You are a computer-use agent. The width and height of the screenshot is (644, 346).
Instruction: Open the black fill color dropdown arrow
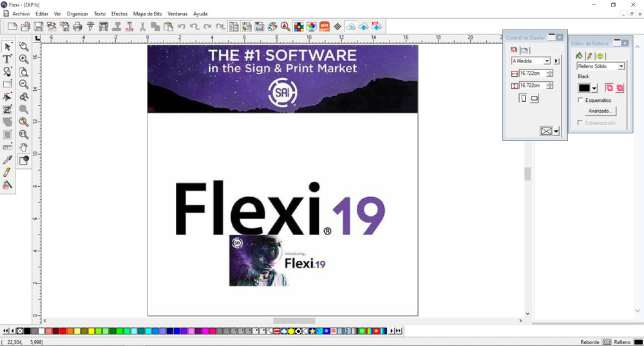pyautogui.click(x=594, y=88)
